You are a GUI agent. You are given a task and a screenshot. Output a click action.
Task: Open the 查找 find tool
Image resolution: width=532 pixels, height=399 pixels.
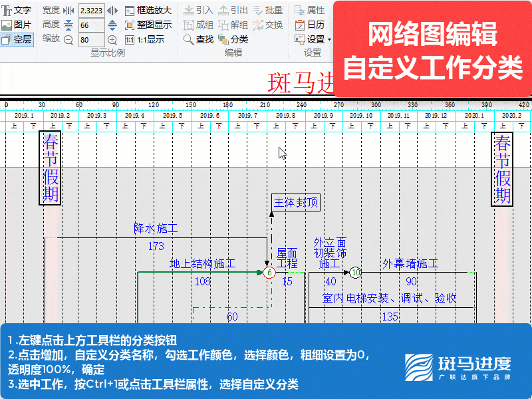[198, 39]
